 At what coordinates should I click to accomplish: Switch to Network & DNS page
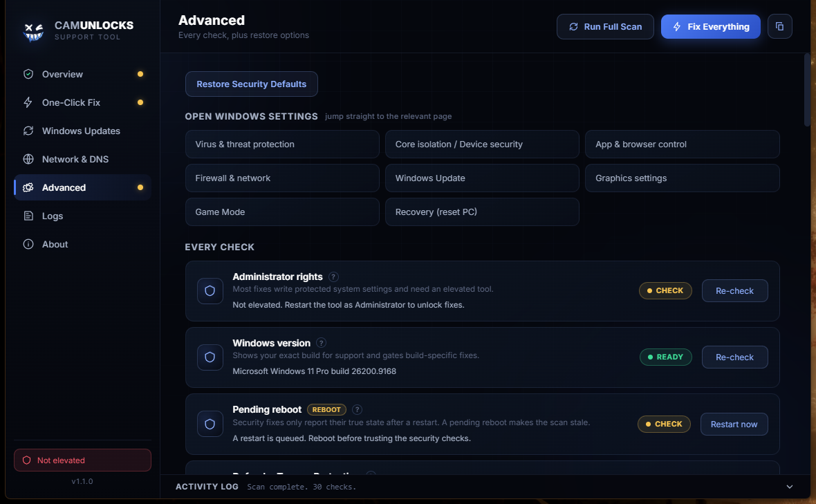coord(82,159)
